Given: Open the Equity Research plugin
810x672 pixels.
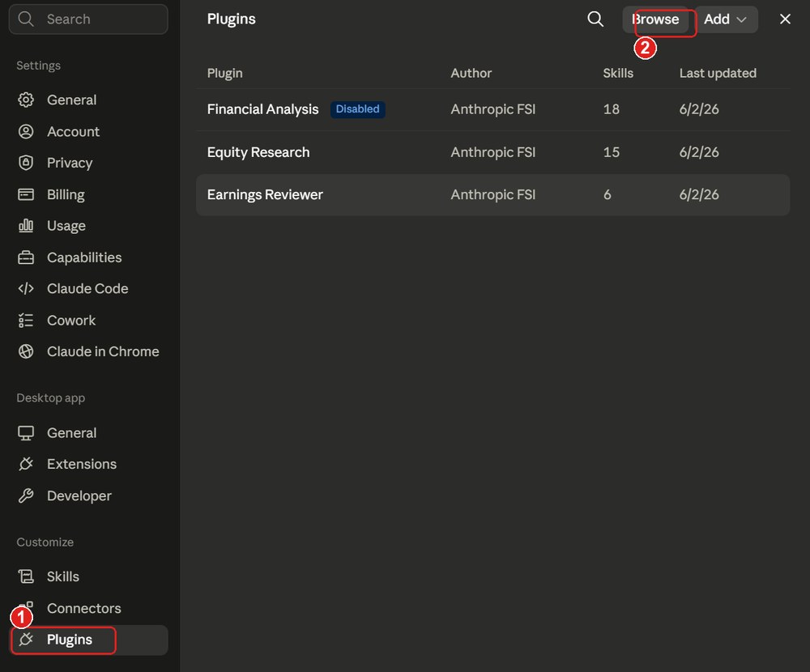Looking at the screenshot, I should coord(492,152).
